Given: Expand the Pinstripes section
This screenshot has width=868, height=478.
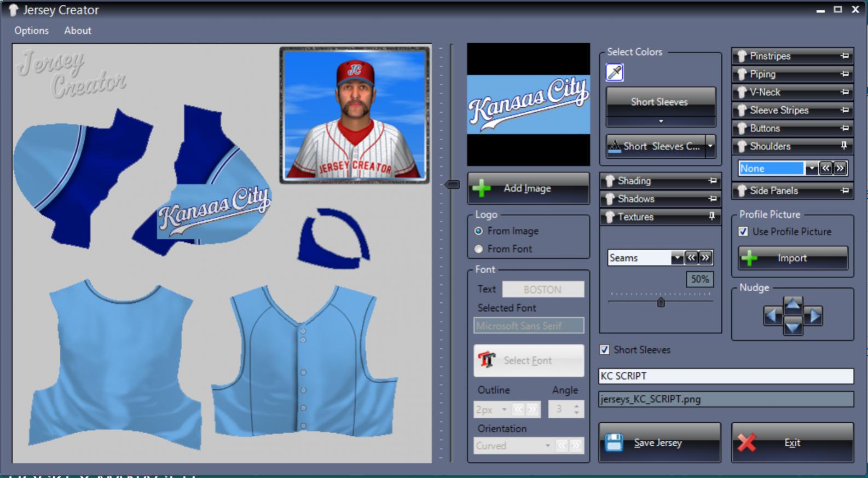Looking at the screenshot, I should tap(792, 56).
